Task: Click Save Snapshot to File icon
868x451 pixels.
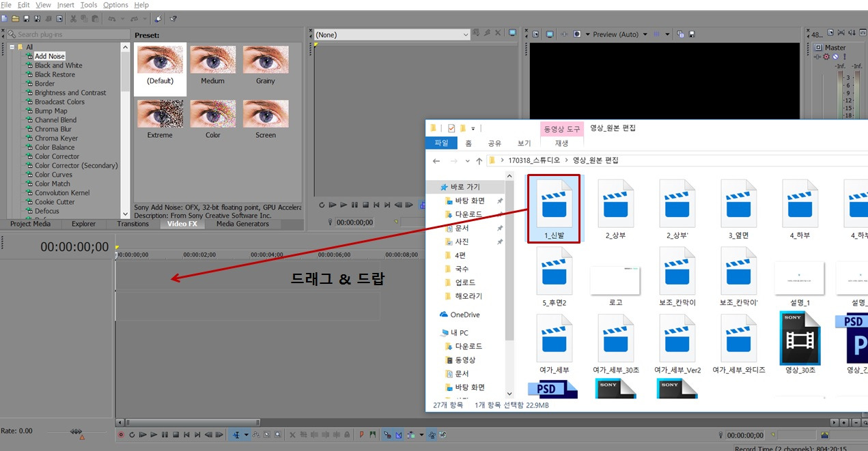Action: click(x=692, y=34)
